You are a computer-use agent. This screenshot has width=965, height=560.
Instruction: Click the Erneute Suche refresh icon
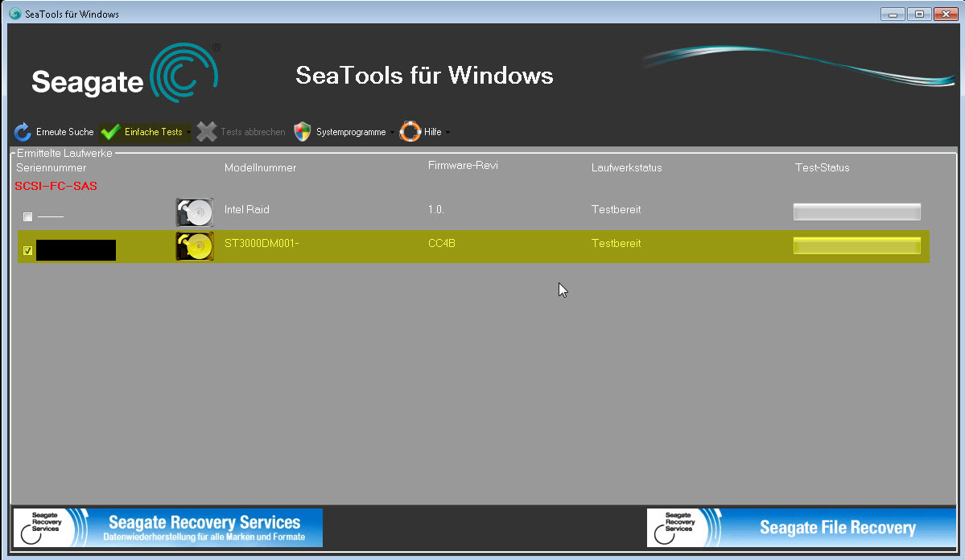click(x=23, y=132)
